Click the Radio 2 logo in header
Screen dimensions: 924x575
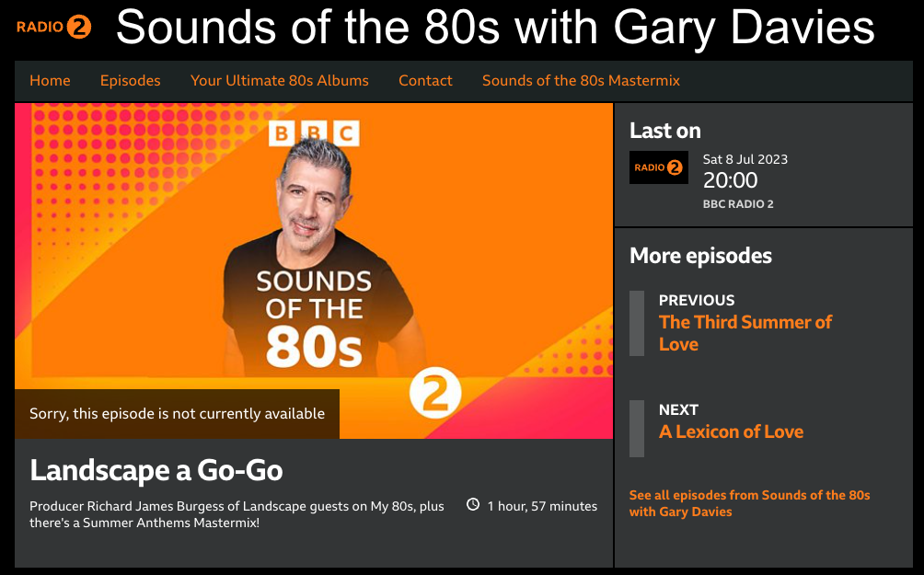tap(54, 28)
